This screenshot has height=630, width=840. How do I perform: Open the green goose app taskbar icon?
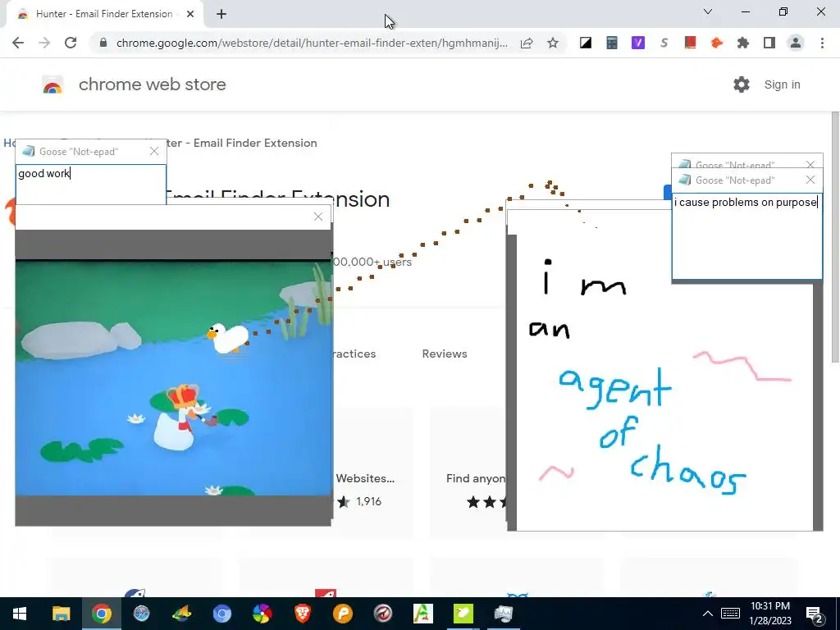coord(463,614)
